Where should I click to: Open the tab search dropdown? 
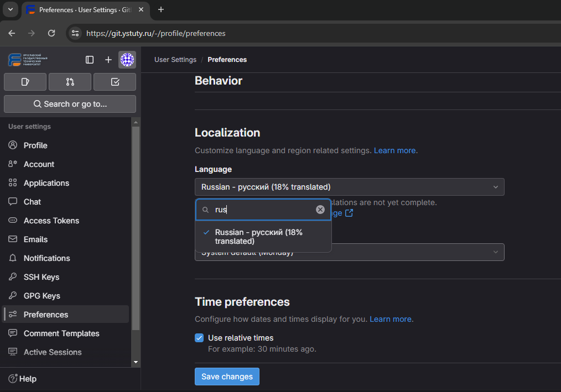click(x=11, y=9)
